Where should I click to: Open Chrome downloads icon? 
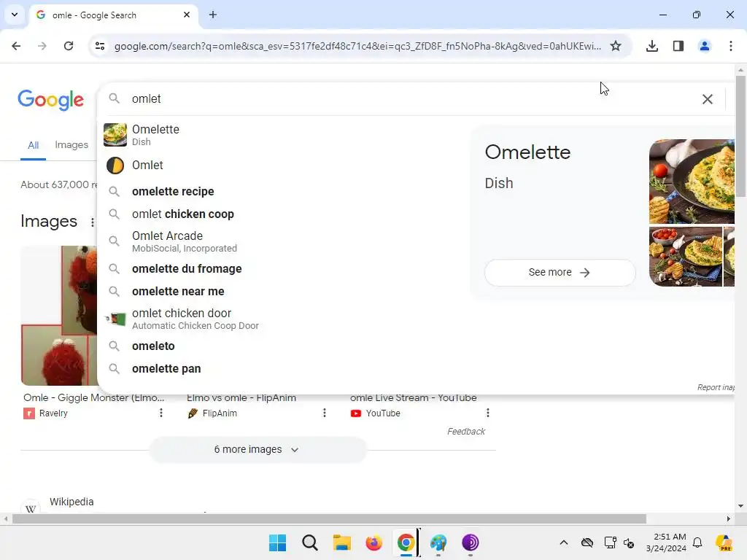point(652,46)
